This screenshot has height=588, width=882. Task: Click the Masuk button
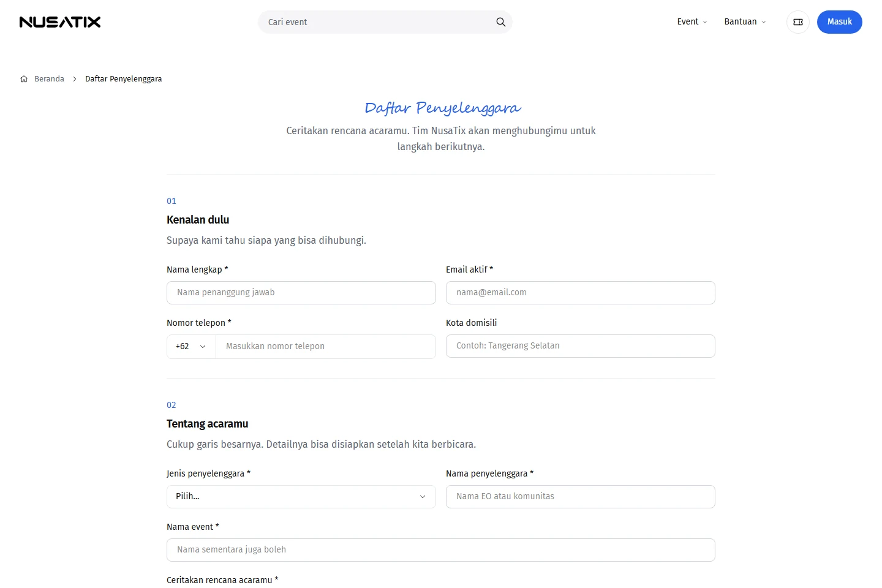pos(840,22)
